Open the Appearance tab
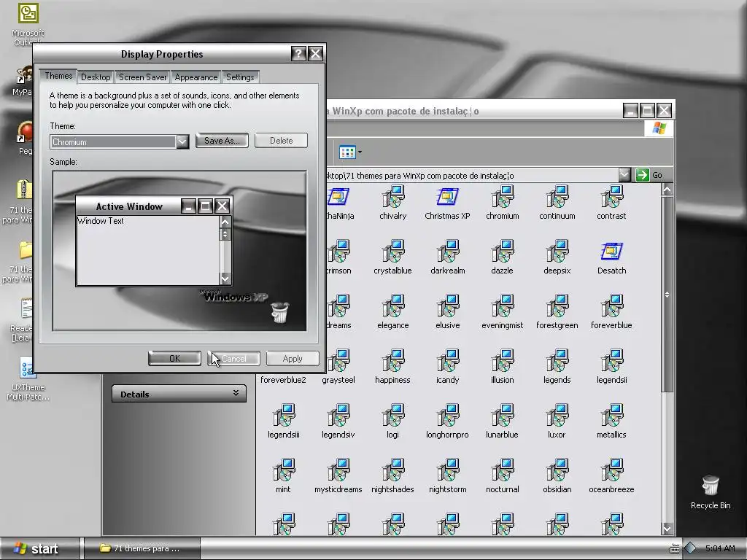The height and width of the screenshot is (560, 747). tap(196, 77)
